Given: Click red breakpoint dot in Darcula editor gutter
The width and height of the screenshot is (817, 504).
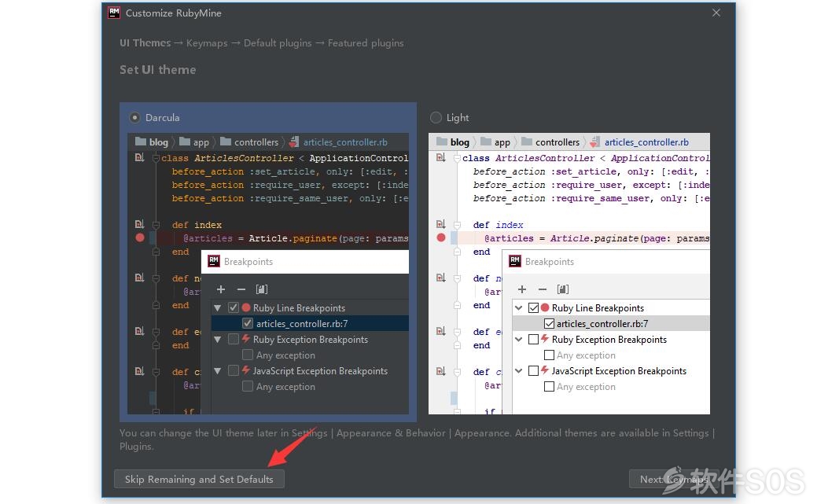Looking at the screenshot, I should tap(140, 237).
